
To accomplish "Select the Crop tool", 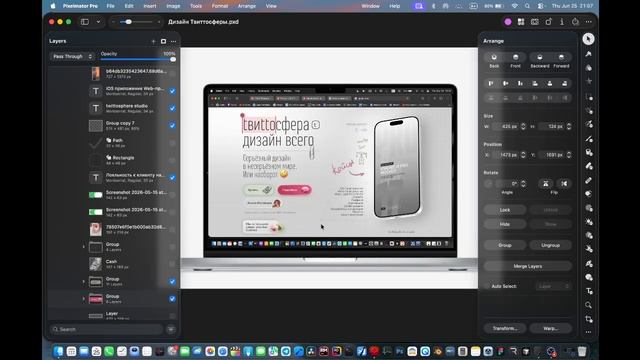I will 588,319.
